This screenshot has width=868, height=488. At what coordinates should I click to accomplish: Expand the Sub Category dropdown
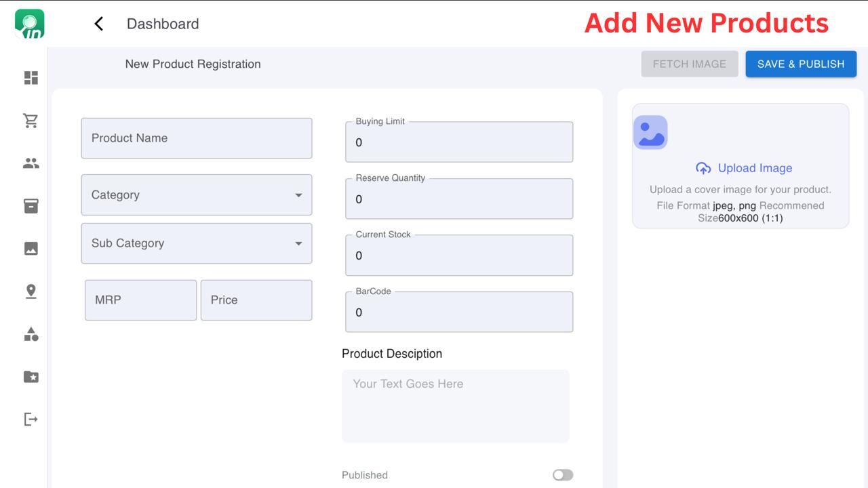click(x=197, y=243)
